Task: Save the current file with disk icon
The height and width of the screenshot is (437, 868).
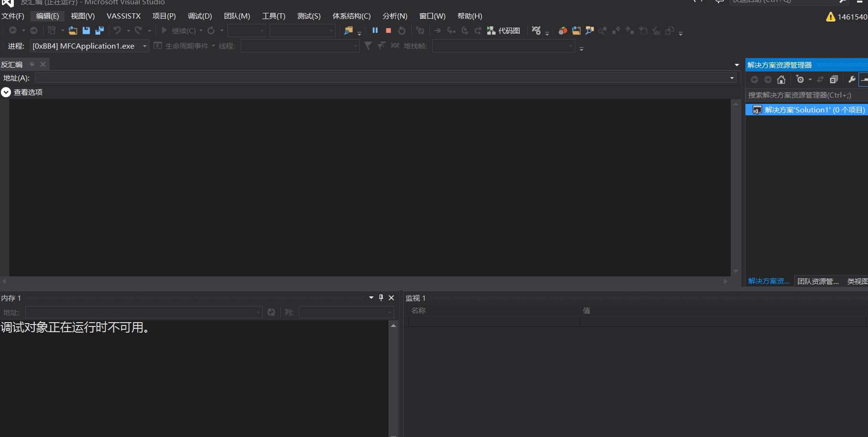Action: tap(86, 30)
